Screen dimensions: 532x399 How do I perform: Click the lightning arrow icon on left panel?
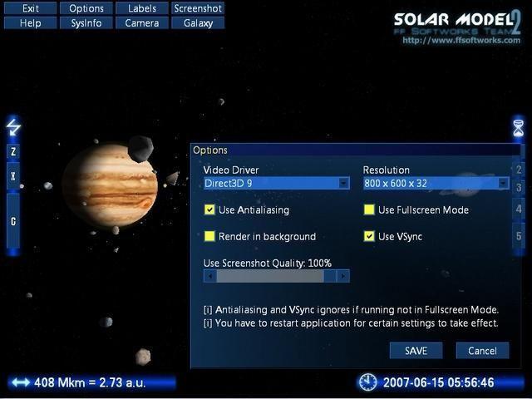coord(13,127)
